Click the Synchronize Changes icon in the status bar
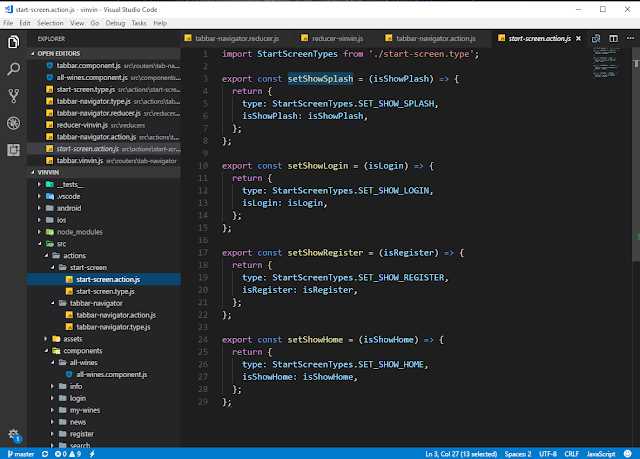This screenshot has height=459, width=640. tap(44, 454)
